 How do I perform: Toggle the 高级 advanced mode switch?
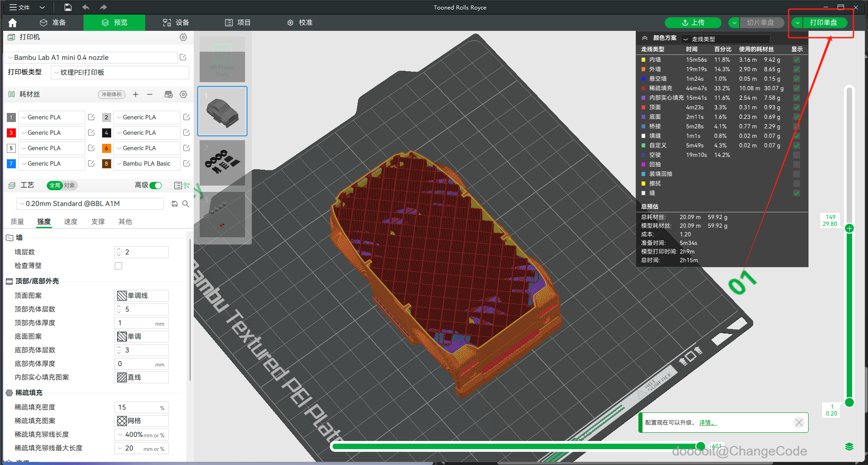point(156,185)
